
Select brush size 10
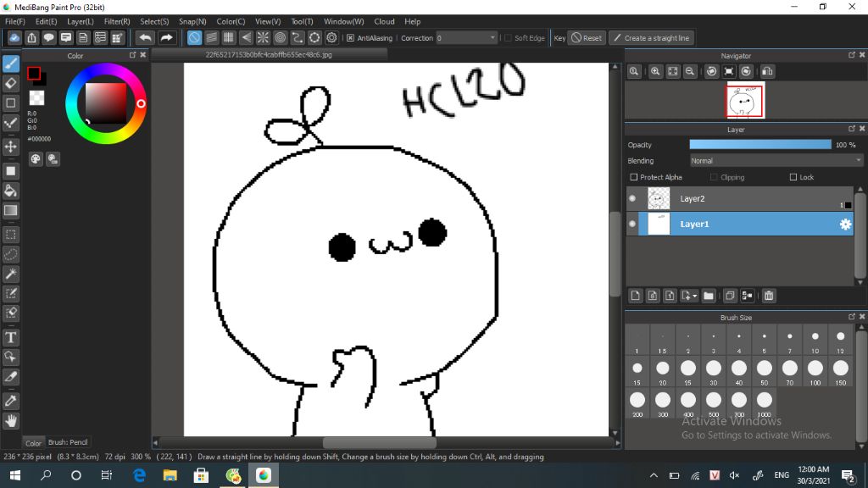pyautogui.click(x=815, y=341)
